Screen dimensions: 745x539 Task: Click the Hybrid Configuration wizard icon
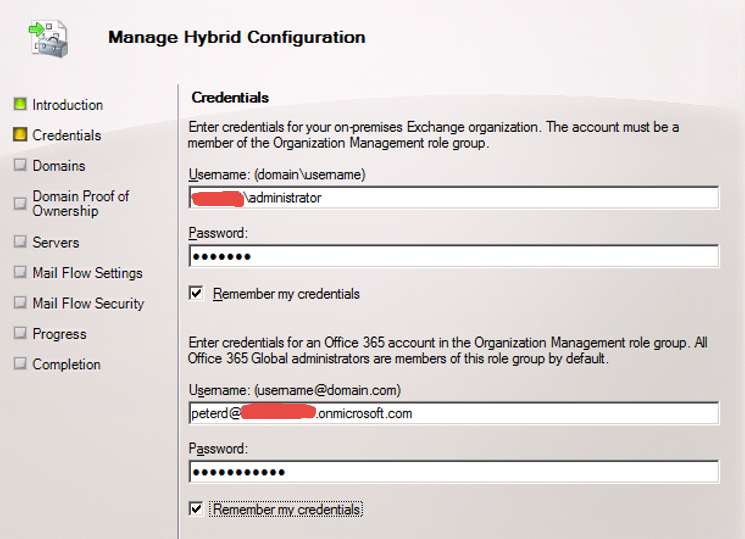point(49,35)
